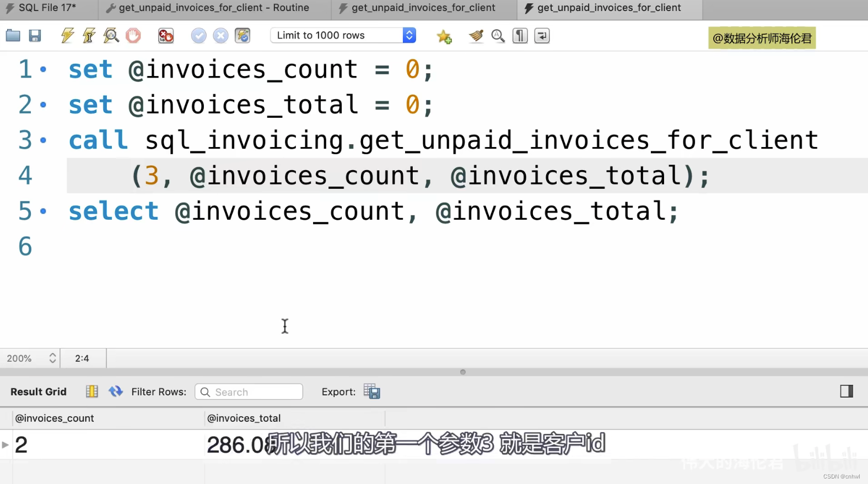
Task: Select cell with value 2
Action: click(107, 445)
